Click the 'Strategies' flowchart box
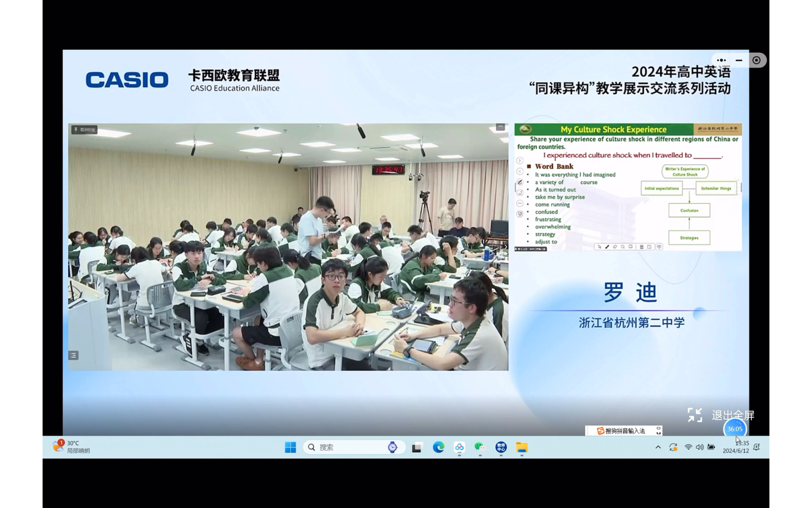This screenshot has height=508, width=812. tap(689, 238)
